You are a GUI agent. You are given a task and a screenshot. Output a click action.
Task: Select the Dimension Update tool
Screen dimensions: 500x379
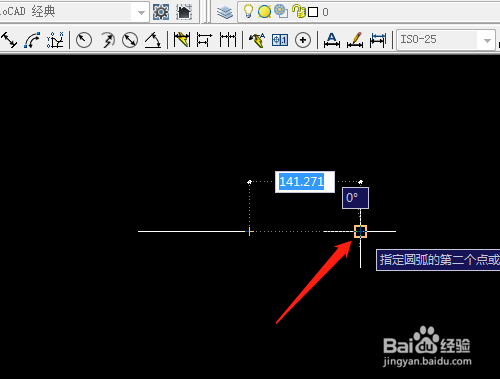(378, 40)
